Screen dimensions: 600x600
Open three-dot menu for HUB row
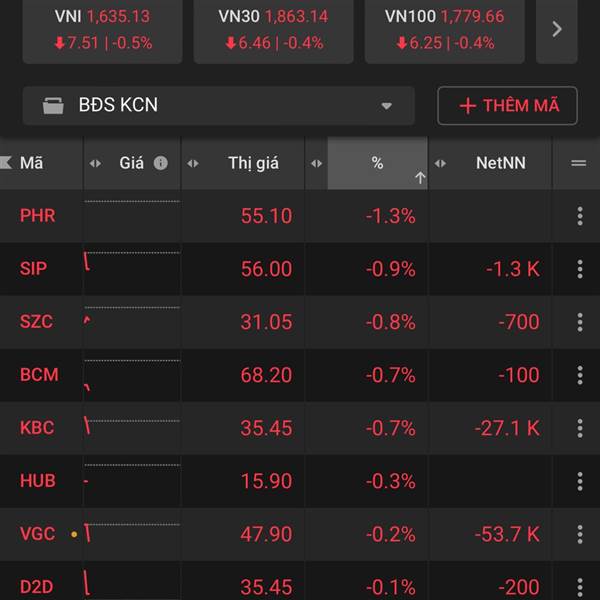coord(579,481)
